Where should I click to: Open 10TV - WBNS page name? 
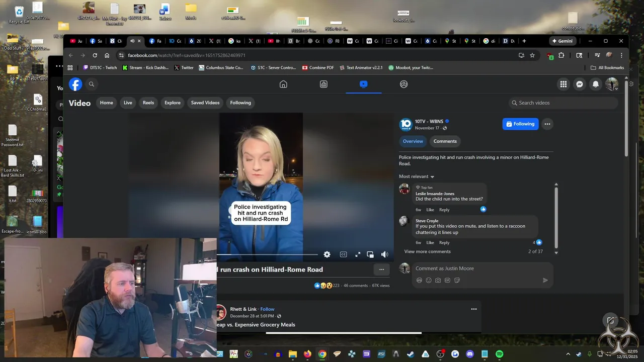(429, 121)
